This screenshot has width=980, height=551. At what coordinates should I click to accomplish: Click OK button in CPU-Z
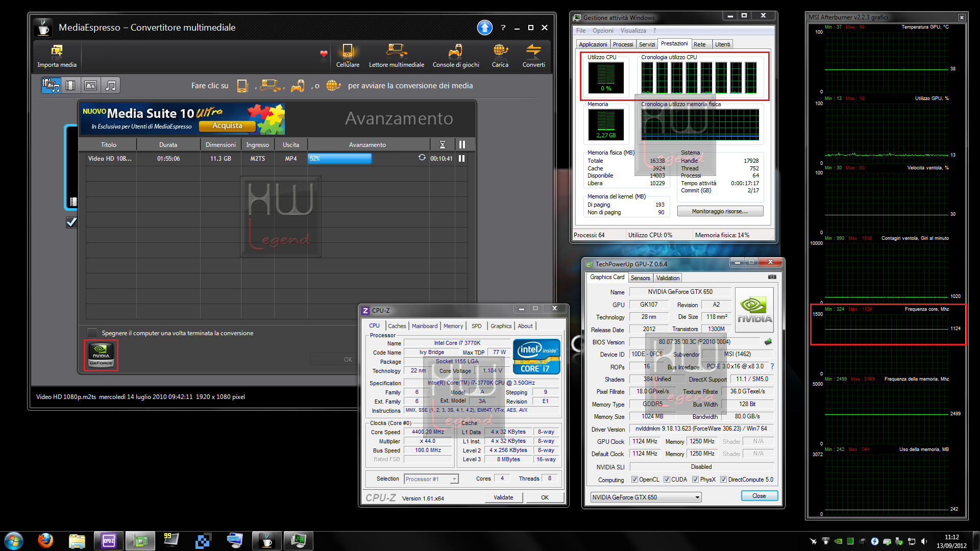[545, 497]
